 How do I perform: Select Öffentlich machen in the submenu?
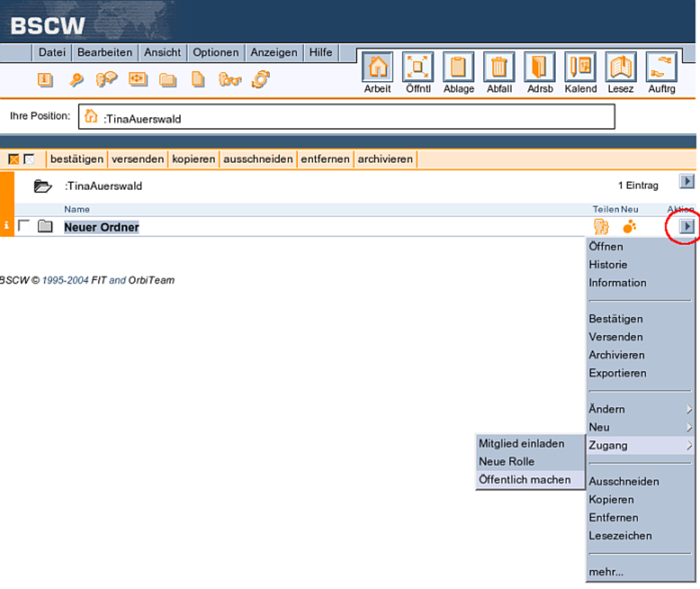(530, 480)
